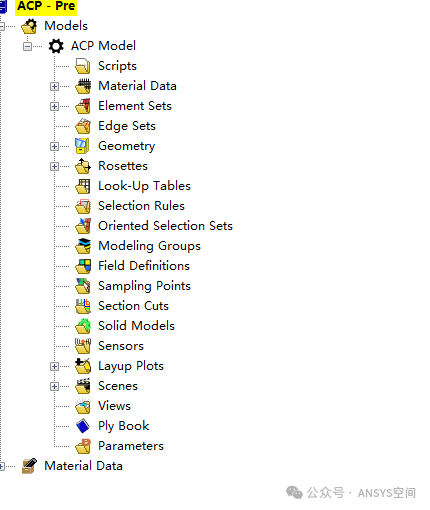
Task: Click the Edge Sets folder icon
Action: pos(83,126)
